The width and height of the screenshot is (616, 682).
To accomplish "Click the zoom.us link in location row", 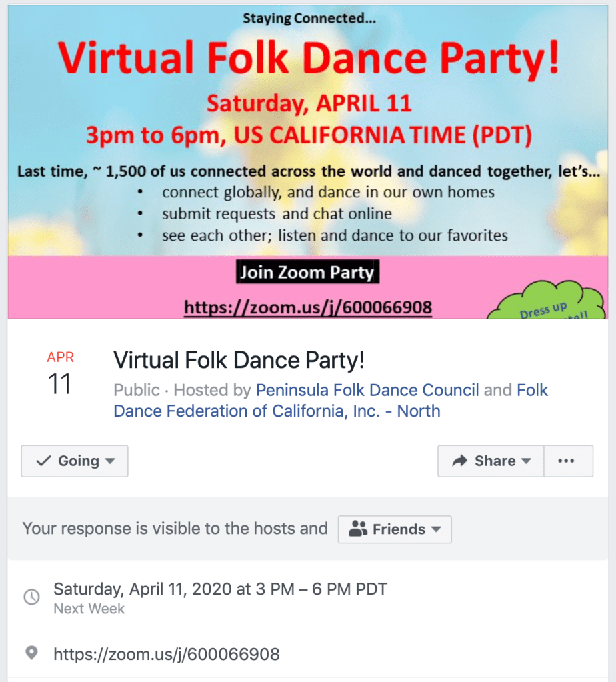I will 167,654.
